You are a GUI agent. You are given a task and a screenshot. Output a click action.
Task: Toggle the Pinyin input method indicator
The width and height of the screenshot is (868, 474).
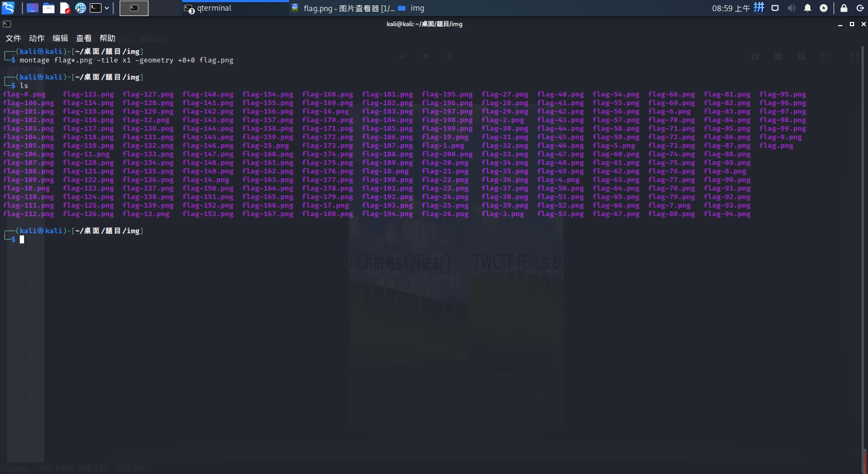point(759,7)
